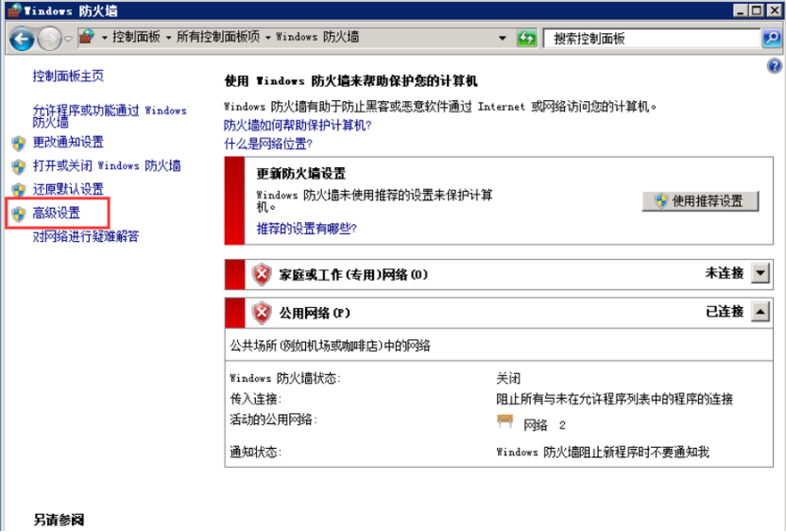The image size is (786, 532).
Task: Click shield icon beside 更改通知设置
Action: coord(19,144)
